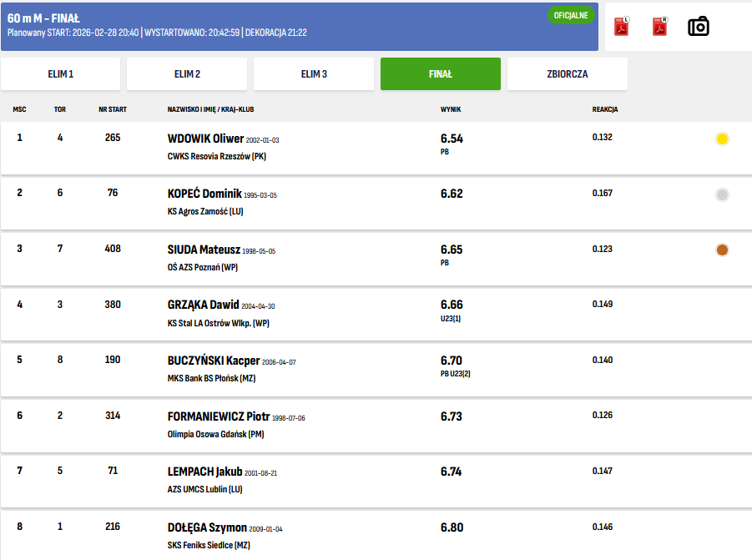Viewport: 752px width, 560px height.
Task: Open athlete WDOWIK Oliwer's profile
Action: point(205,139)
